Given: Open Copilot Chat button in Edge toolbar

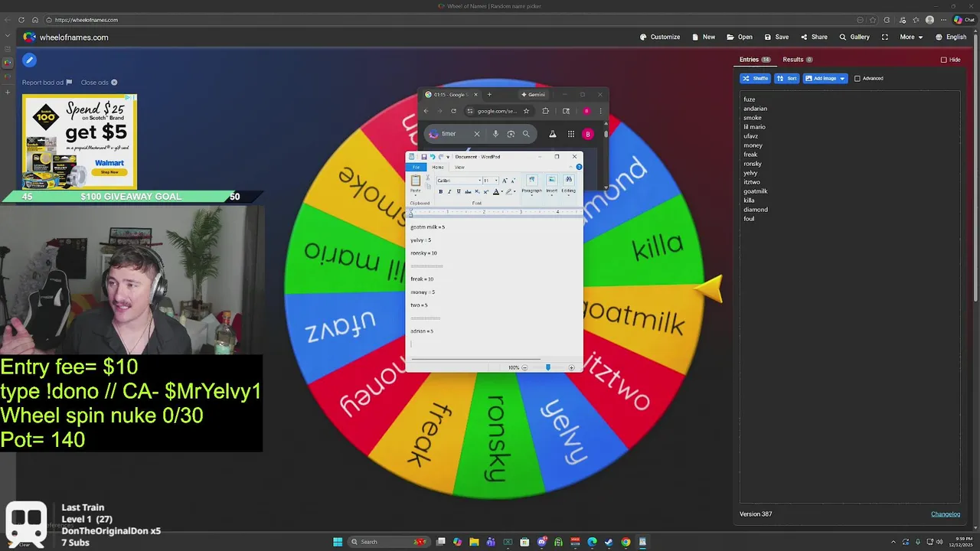Looking at the screenshot, I should point(963,20).
